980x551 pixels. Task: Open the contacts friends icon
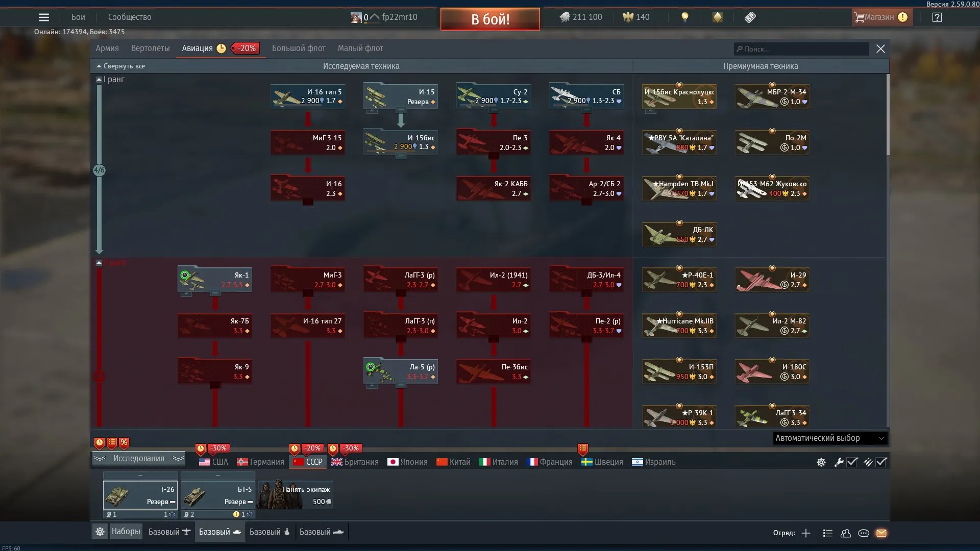click(x=846, y=533)
